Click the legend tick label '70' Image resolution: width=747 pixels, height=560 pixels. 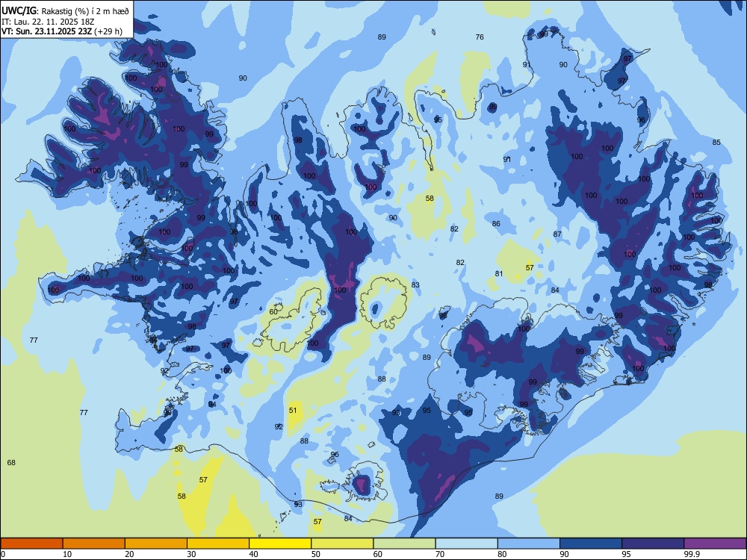coord(440,554)
